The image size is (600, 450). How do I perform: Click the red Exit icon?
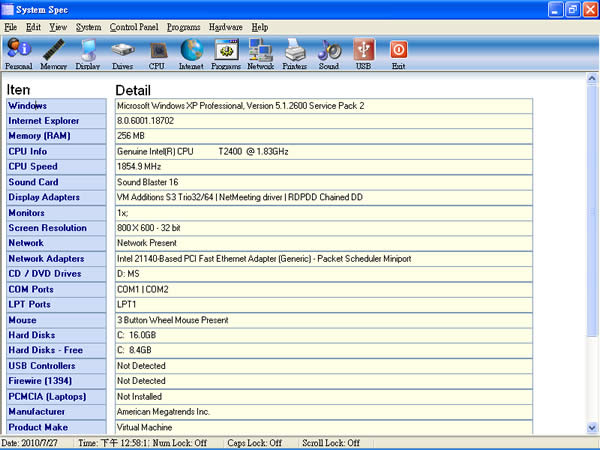pos(398,54)
